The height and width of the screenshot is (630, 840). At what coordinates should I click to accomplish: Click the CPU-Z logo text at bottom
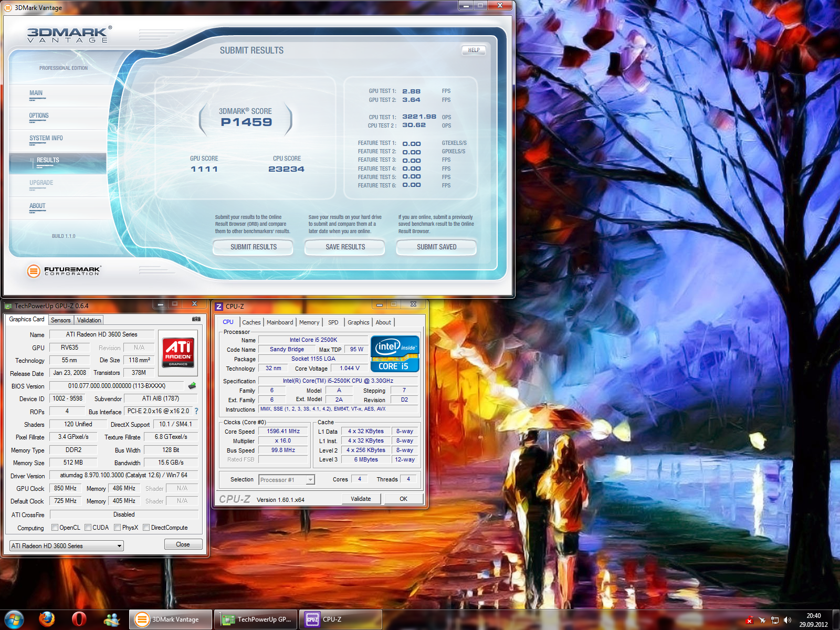tap(234, 499)
